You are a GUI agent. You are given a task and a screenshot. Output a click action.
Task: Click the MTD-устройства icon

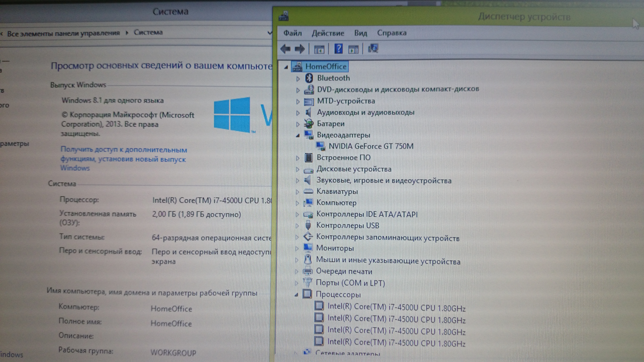coord(309,101)
